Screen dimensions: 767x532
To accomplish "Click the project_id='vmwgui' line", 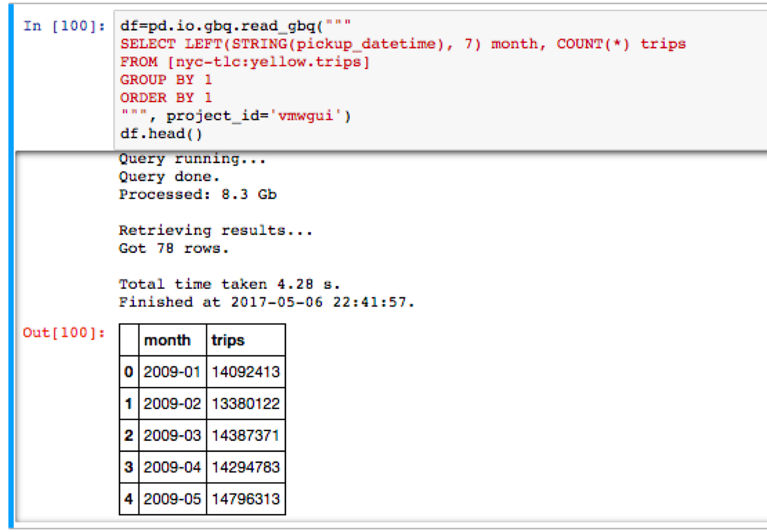I will click(x=235, y=116).
